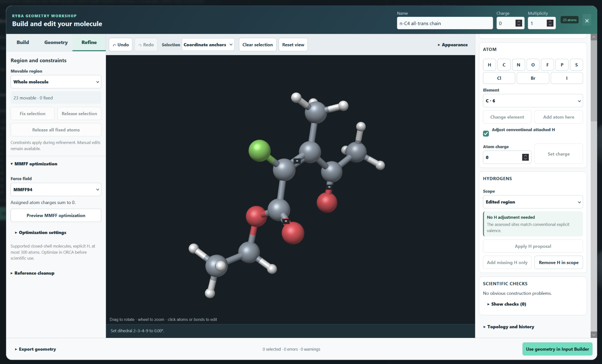Open the Selection Coordinate anchors dropdown
This screenshot has height=364, width=602.
(208, 45)
